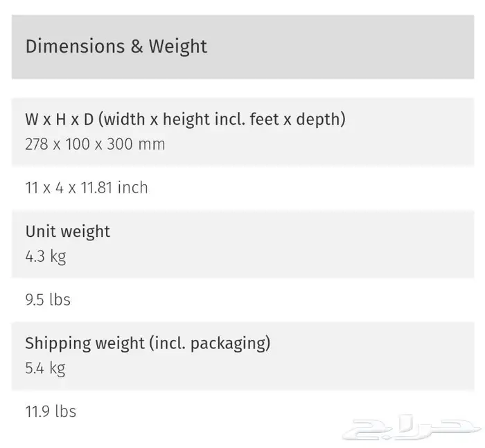The width and height of the screenshot is (485, 448).
Task: Click the Unit weight label
Action: [x=67, y=231]
